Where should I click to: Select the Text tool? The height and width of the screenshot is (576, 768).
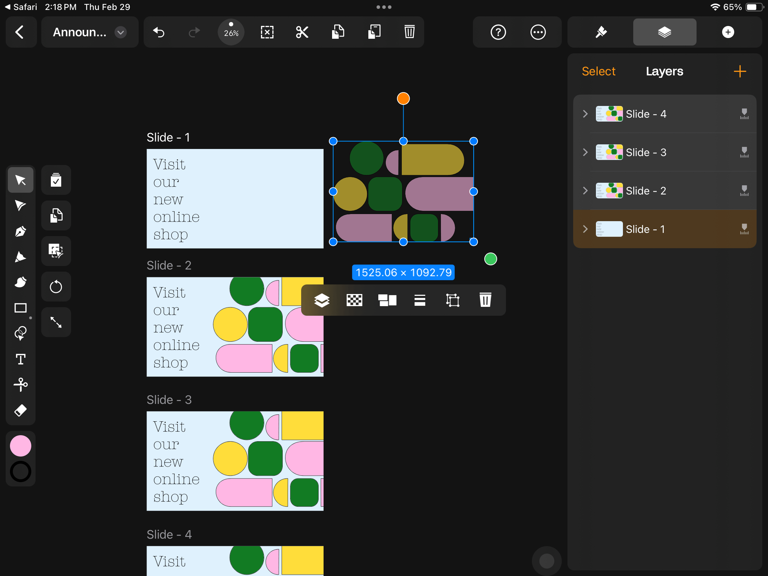[x=20, y=359]
